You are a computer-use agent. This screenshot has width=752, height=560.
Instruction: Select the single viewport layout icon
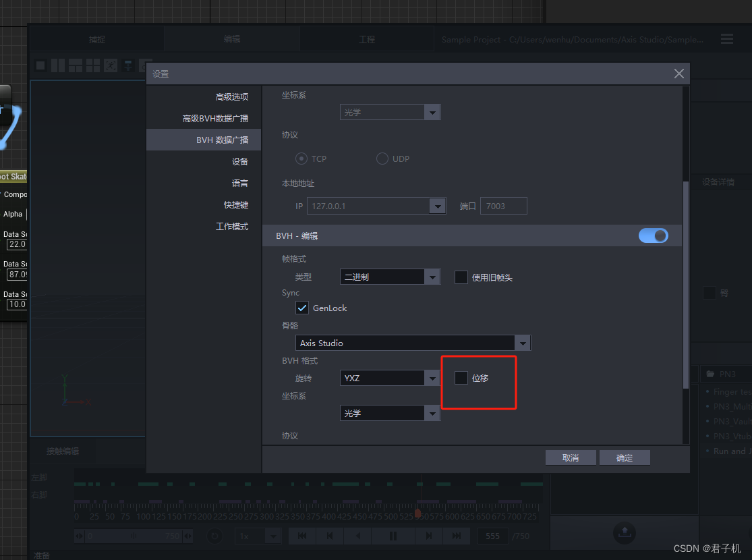tap(40, 65)
